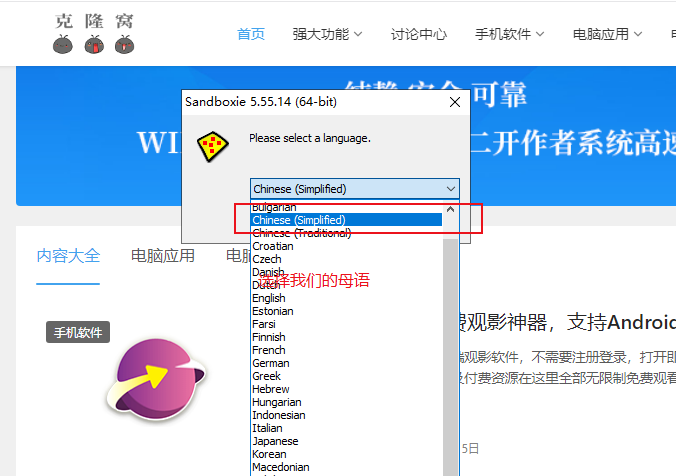The height and width of the screenshot is (476, 676).
Task: Click the 克隆窝 site logo
Action: 94,34
